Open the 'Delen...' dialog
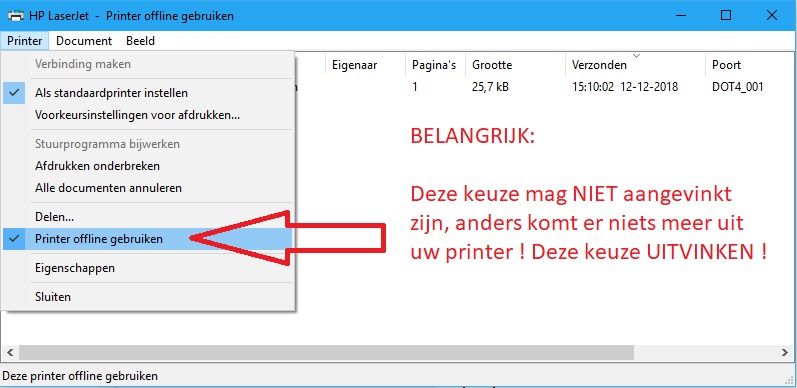 (147, 217)
